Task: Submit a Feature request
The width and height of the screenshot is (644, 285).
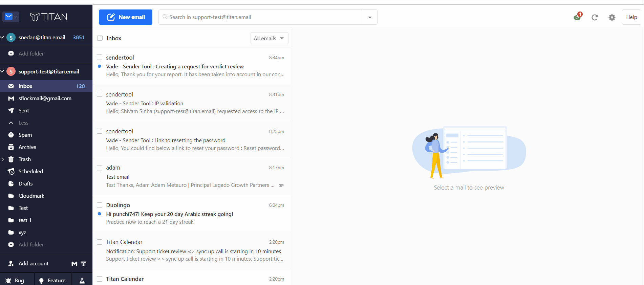Action: (x=52, y=280)
